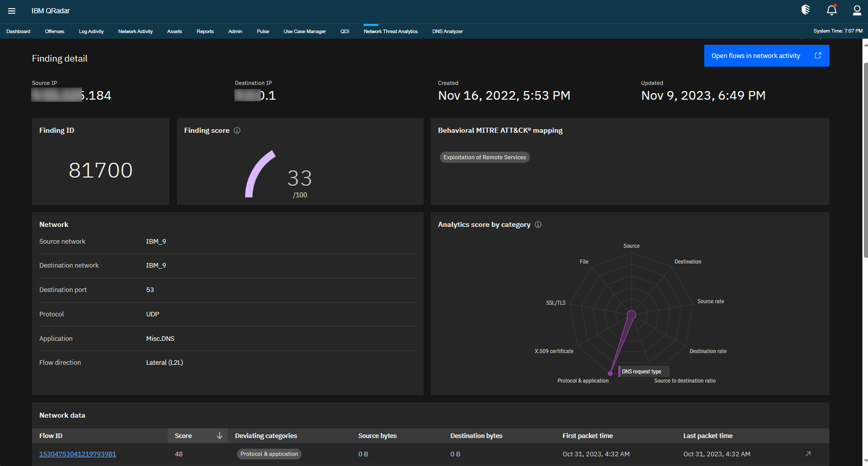Click the Misc.DNS application value
The width and height of the screenshot is (868, 466).
[x=160, y=338]
